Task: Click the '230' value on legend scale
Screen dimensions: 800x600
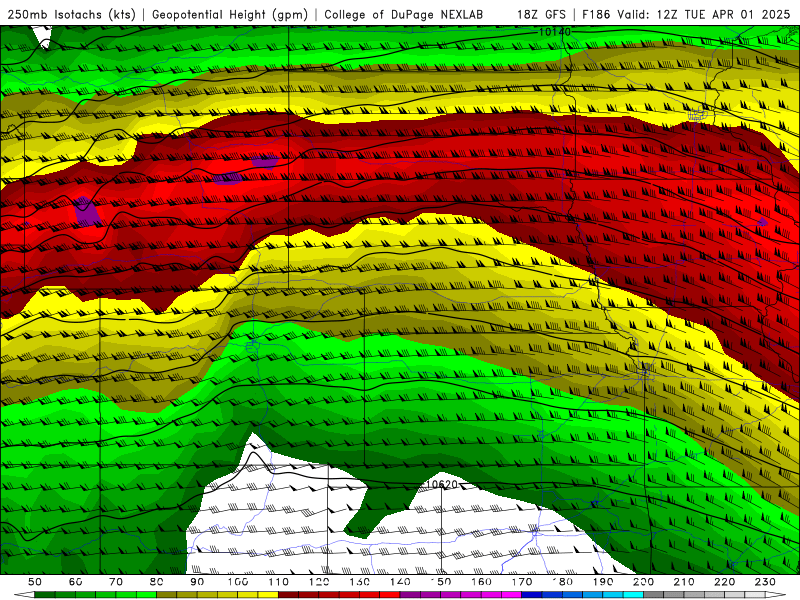Action: point(765,582)
